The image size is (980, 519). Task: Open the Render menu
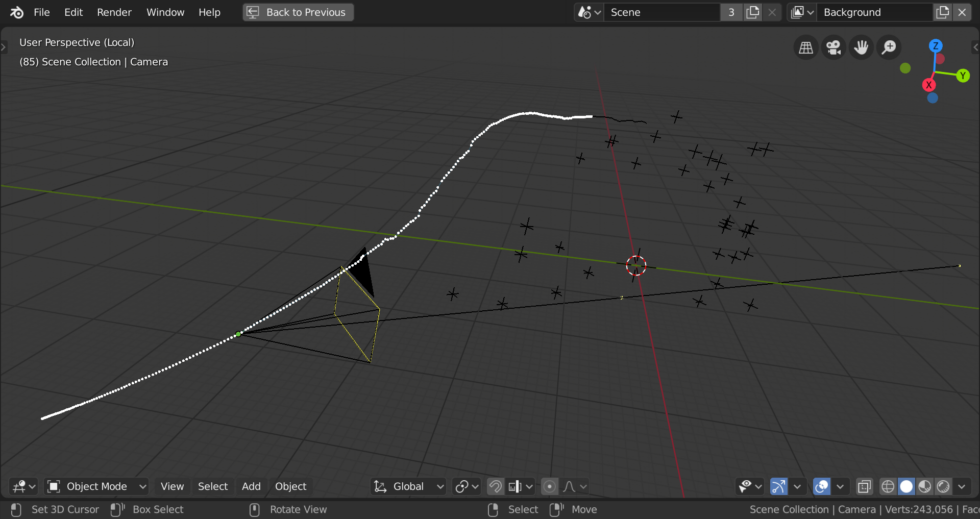click(114, 12)
